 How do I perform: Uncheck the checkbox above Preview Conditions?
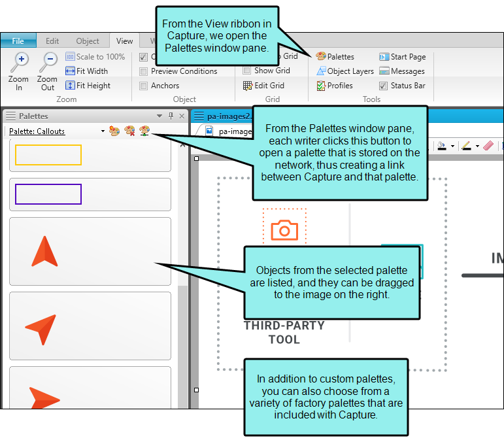[143, 57]
